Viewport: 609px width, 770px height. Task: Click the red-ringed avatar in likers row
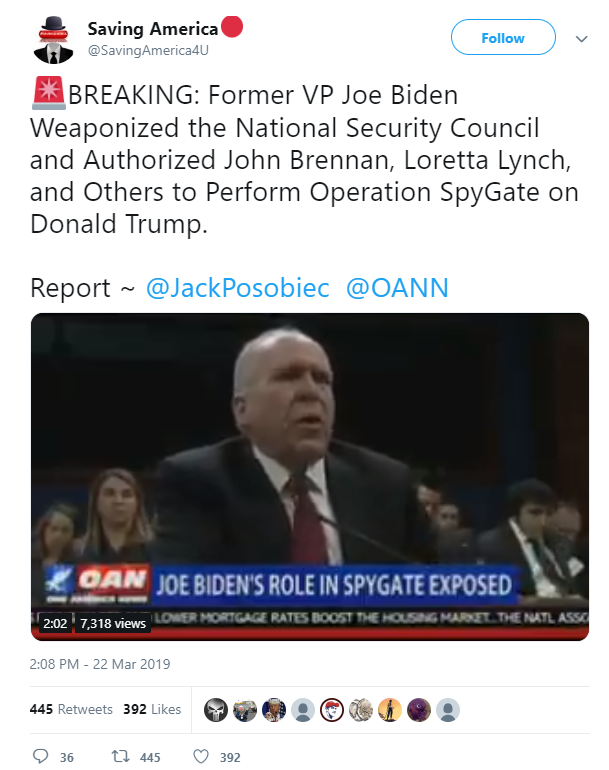[x=333, y=709]
